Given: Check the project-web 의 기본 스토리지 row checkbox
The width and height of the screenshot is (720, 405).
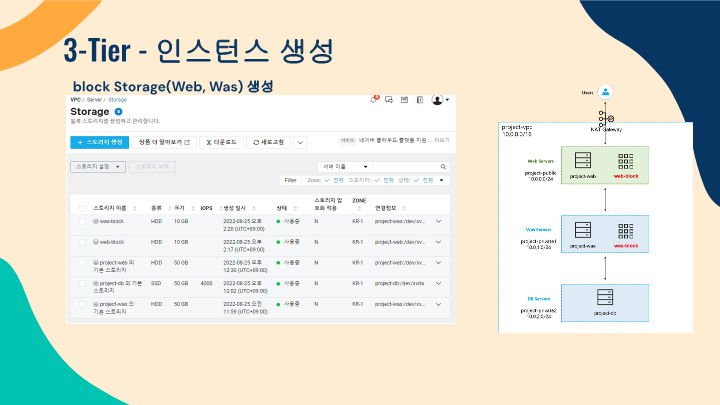Looking at the screenshot, I should click(x=82, y=263).
